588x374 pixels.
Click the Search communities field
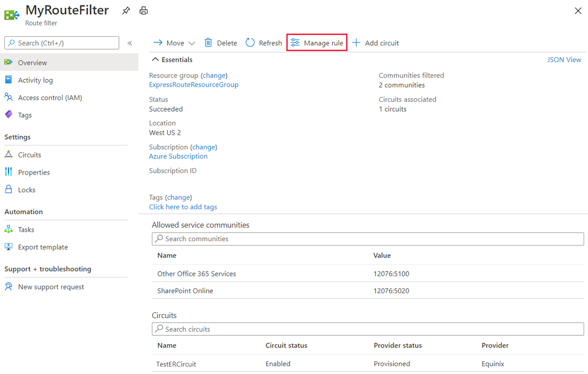(x=367, y=239)
